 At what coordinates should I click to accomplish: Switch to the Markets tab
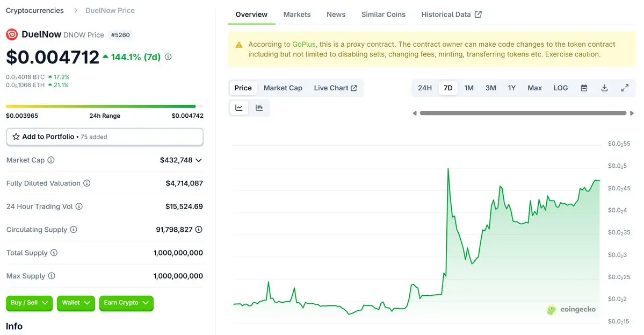tap(297, 15)
